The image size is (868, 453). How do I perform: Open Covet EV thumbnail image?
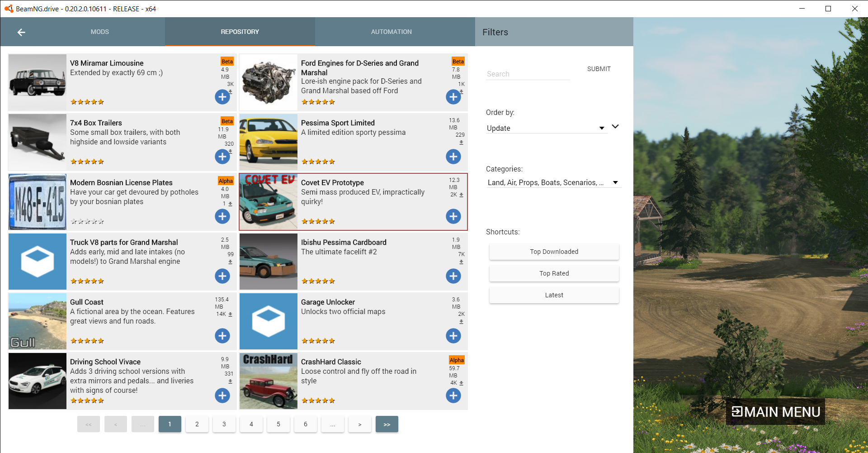pyautogui.click(x=269, y=202)
